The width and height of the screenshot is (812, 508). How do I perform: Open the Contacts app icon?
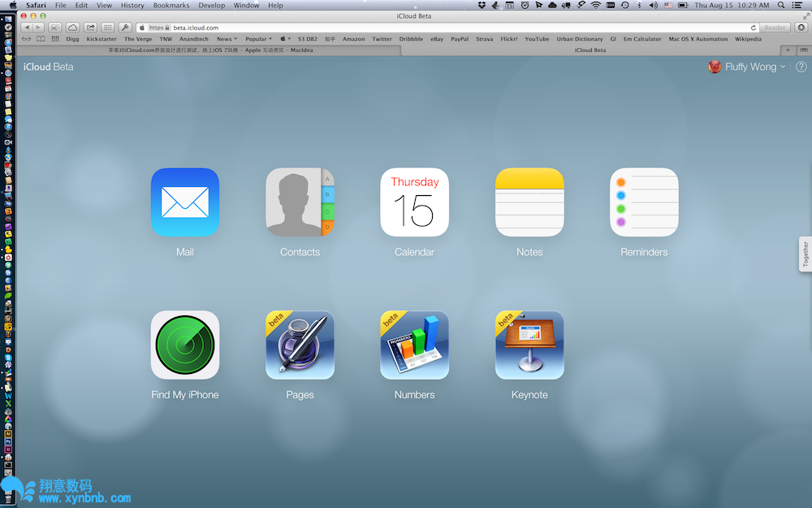pos(300,202)
